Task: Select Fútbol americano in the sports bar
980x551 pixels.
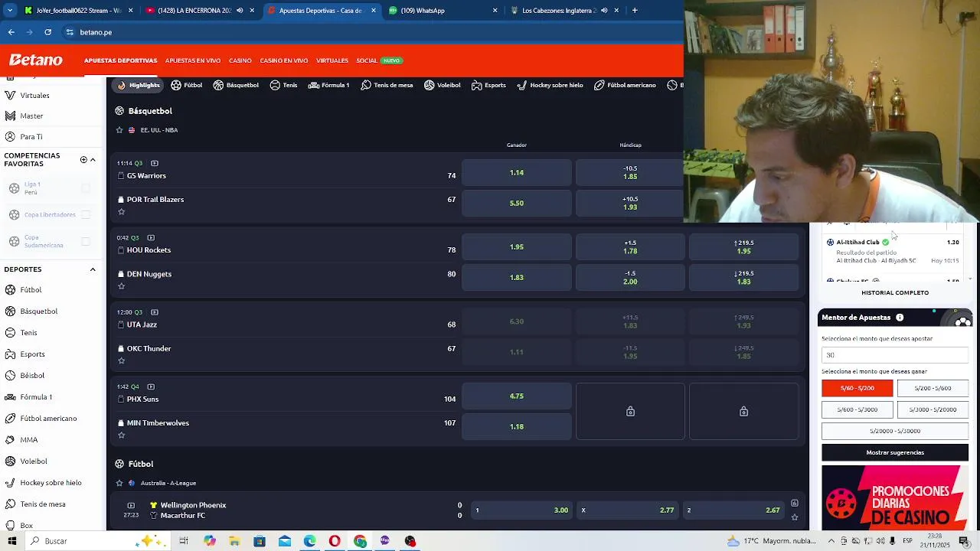Action: [x=625, y=85]
